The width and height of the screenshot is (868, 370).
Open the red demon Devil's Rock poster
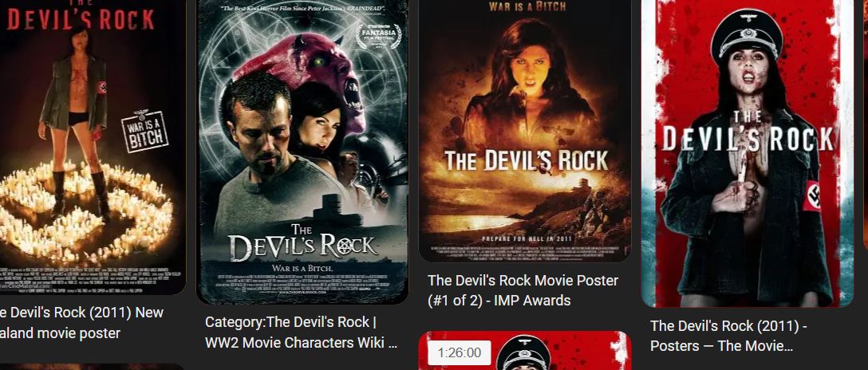[x=302, y=152]
